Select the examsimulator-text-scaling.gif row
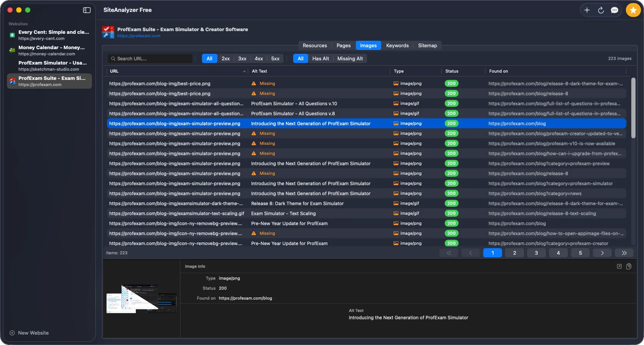The height and width of the screenshot is (345, 644). [366, 214]
